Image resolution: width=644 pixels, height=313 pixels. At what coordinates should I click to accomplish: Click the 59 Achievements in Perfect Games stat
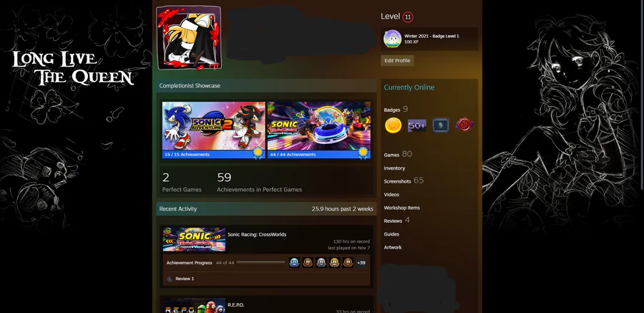[259, 182]
